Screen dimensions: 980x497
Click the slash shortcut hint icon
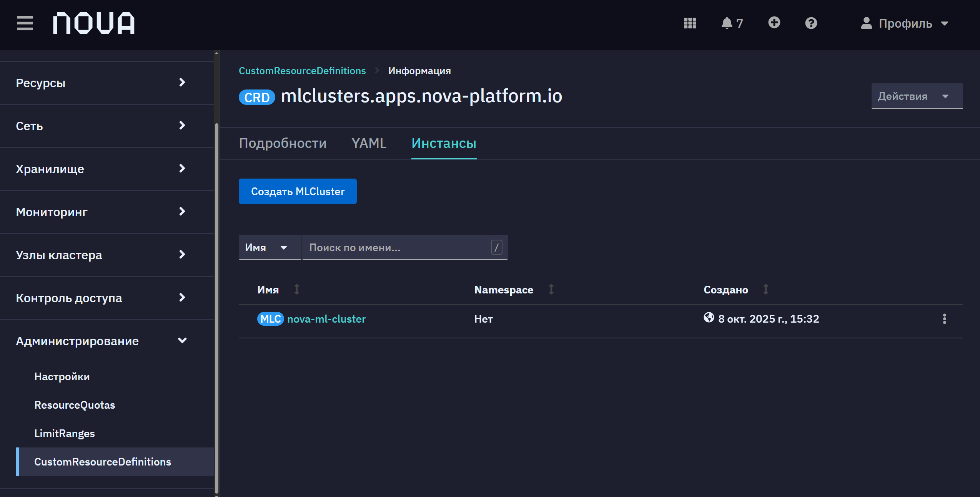(496, 247)
